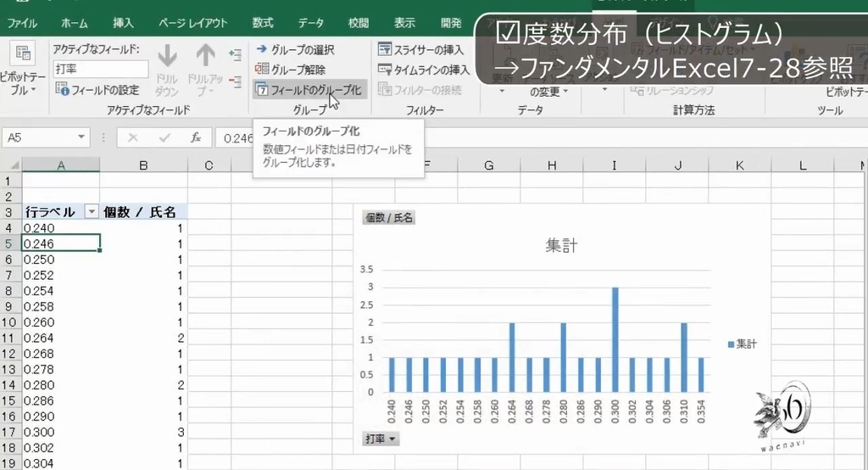Click the 個数 / 氏名 chart field button
868x470 pixels.
point(389,218)
